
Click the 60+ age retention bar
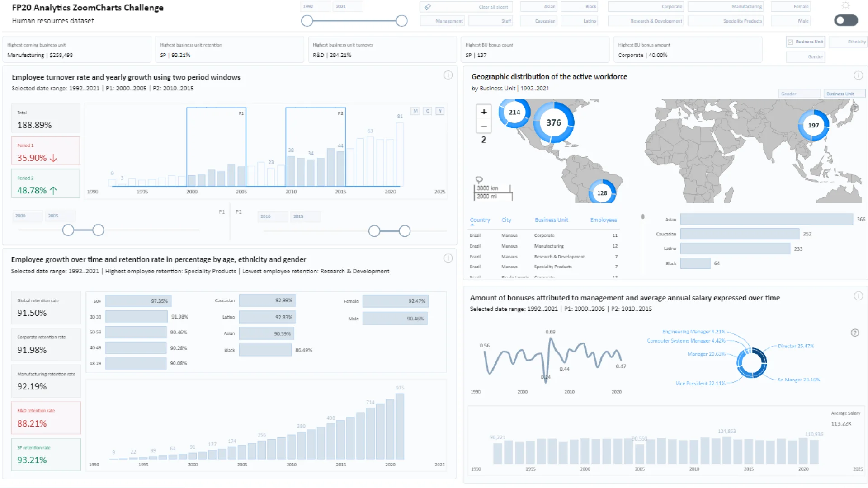point(138,301)
